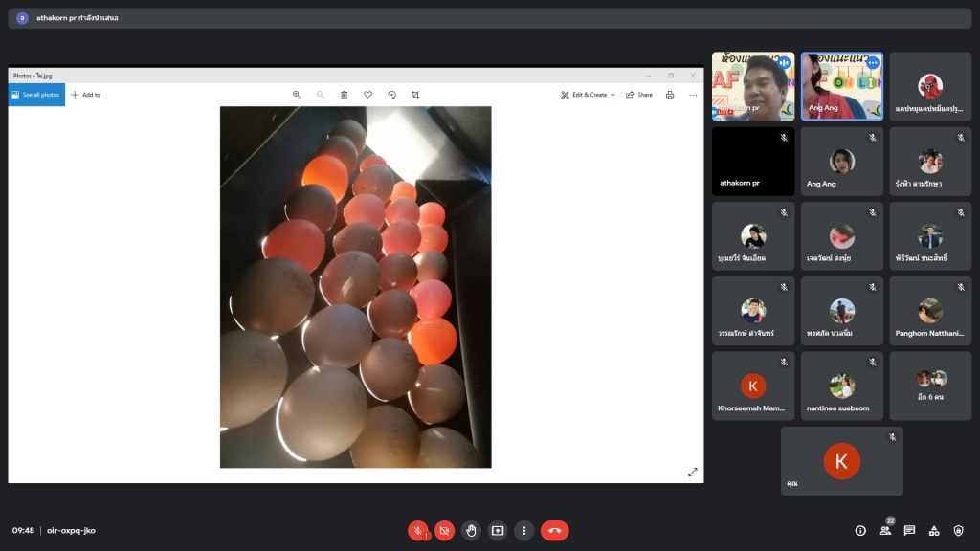The image size is (980, 551).
Task: Click the heart favorite icon in Photos
Action: (x=368, y=95)
